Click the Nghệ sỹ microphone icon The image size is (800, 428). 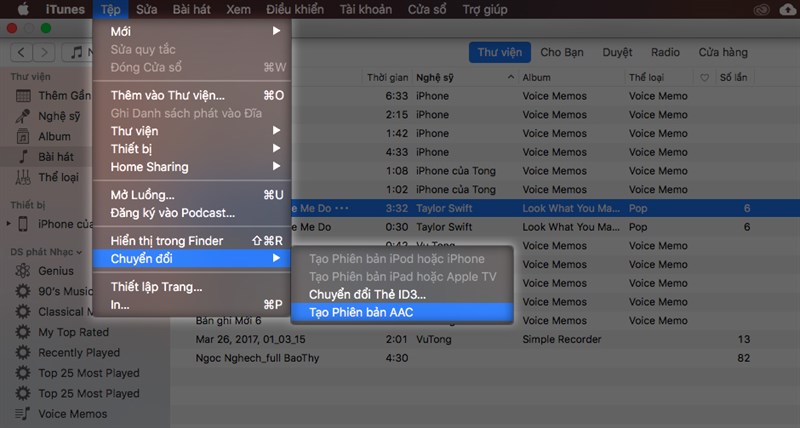[x=22, y=116]
